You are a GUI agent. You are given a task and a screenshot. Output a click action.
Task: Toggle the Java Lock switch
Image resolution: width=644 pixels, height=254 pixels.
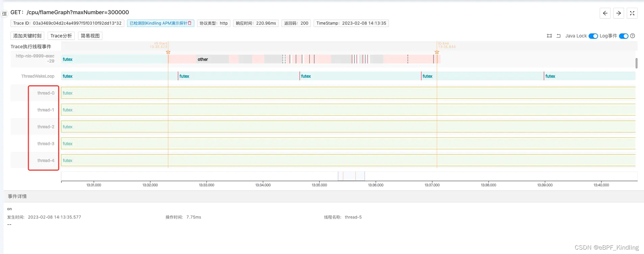tap(593, 36)
